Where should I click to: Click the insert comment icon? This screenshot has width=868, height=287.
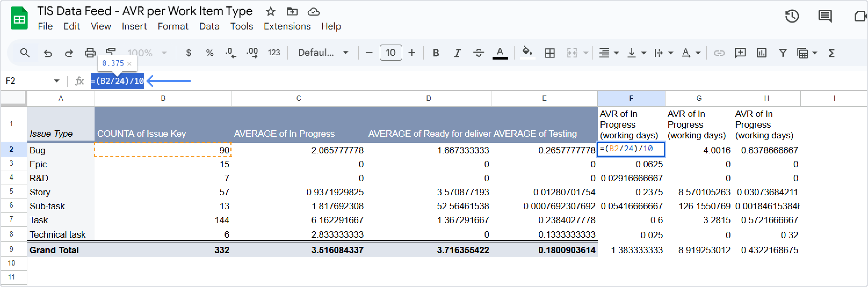tap(740, 53)
